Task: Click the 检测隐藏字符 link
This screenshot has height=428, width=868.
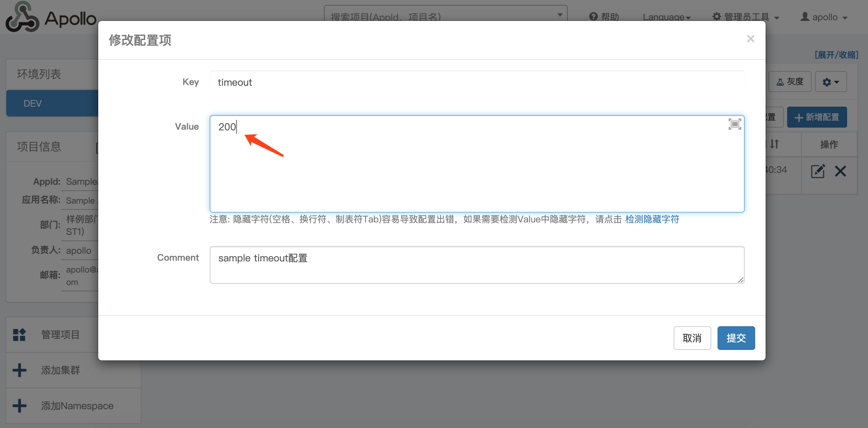Action: (652, 219)
